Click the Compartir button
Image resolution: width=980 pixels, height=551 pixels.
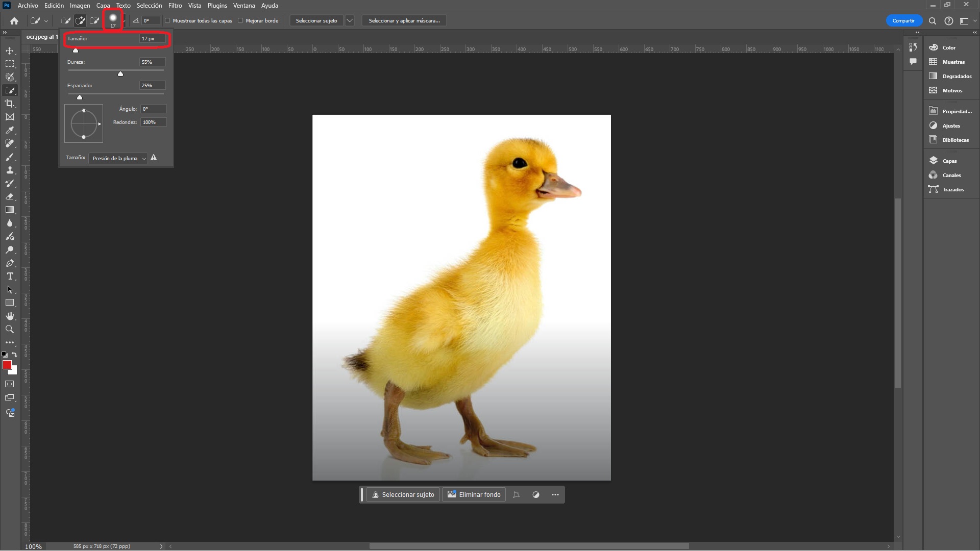(x=903, y=21)
